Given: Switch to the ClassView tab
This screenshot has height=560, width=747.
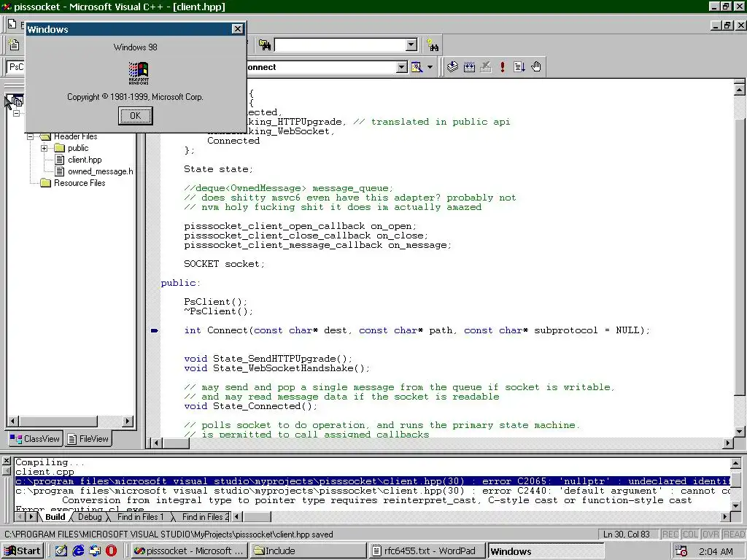Looking at the screenshot, I should [x=35, y=439].
